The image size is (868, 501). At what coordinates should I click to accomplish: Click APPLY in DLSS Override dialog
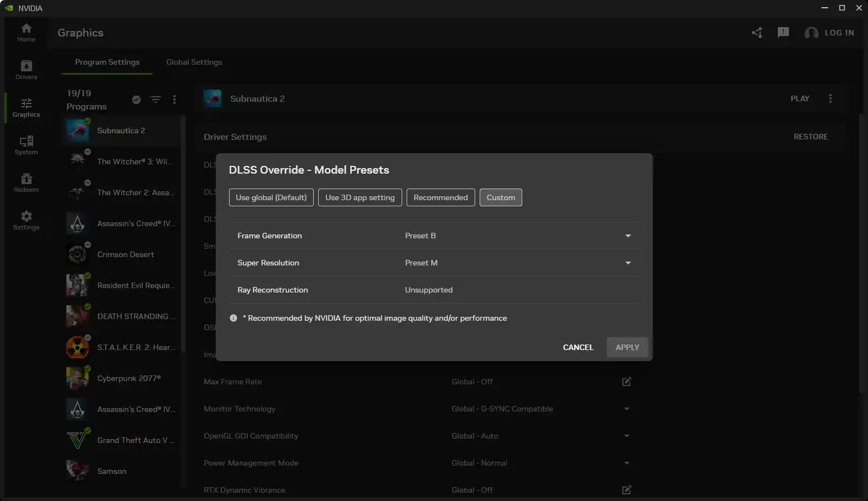[x=627, y=347]
